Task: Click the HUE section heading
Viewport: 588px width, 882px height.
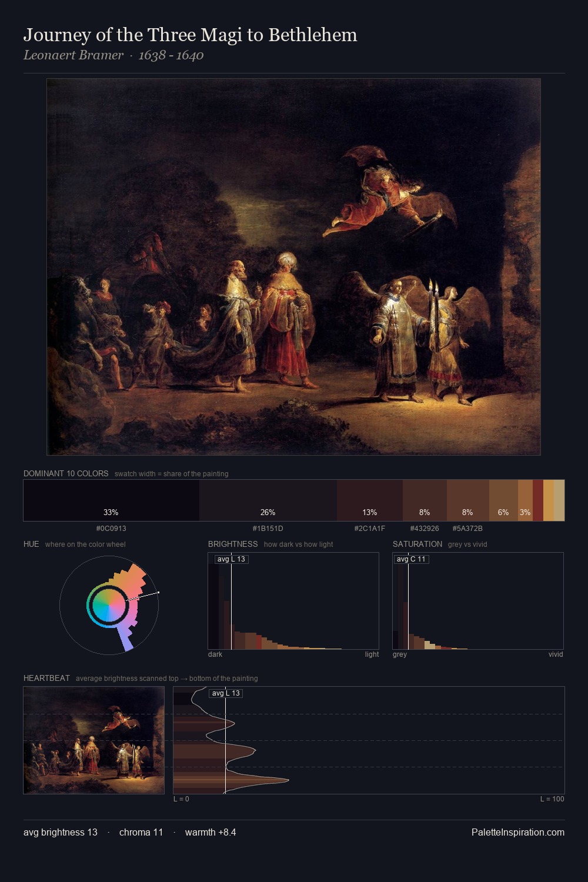Action: pos(31,544)
